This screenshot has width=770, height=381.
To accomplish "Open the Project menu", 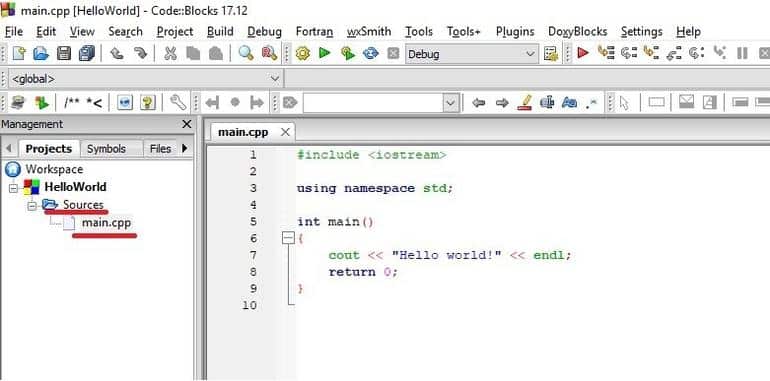I will click(x=175, y=32).
